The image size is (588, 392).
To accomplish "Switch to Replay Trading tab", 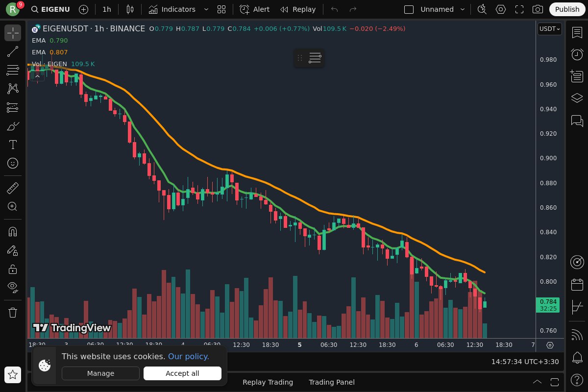I will tap(268, 382).
